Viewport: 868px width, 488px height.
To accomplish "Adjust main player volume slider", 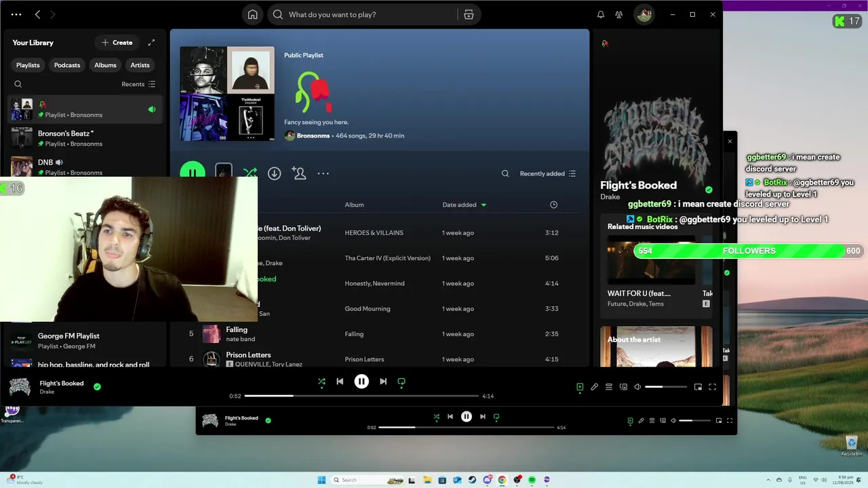I will click(665, 387).
